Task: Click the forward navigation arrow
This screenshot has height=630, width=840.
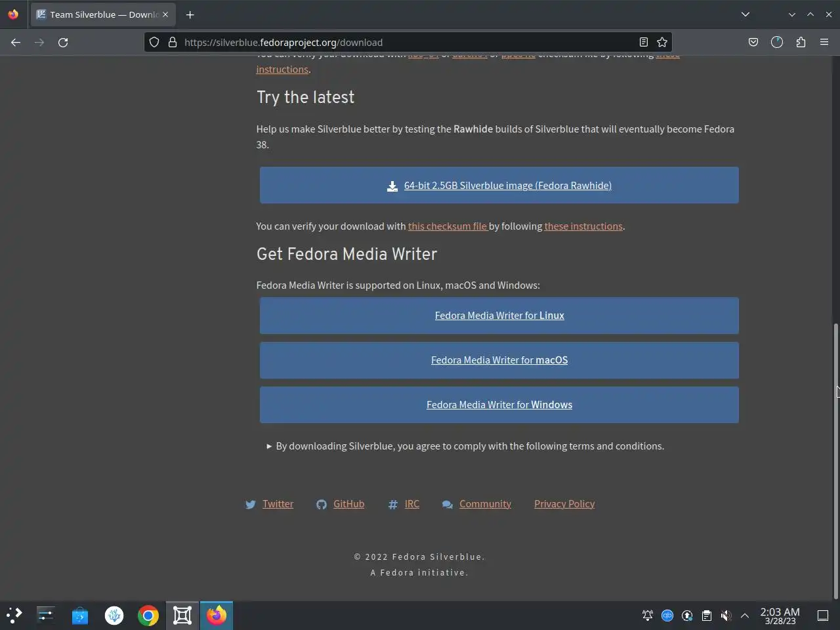Action: click(x=39, y=42)
